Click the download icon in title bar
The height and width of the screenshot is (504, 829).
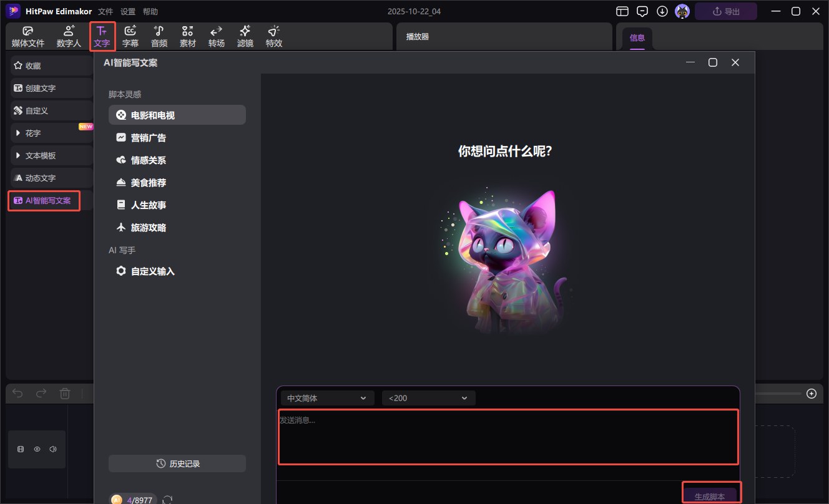pos(662,11)
